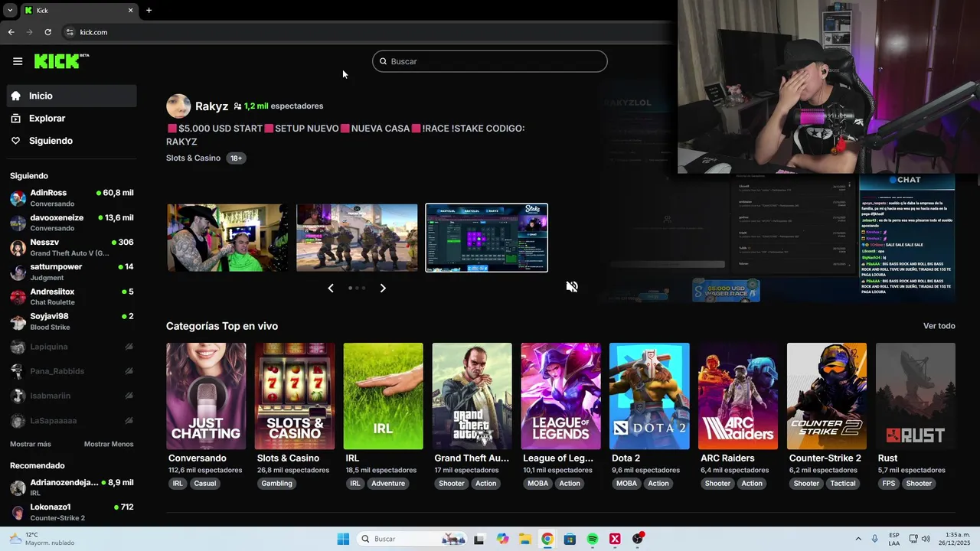Unmute the featured stream preview
Screen dimensions: 980x551
coord(572,286)
